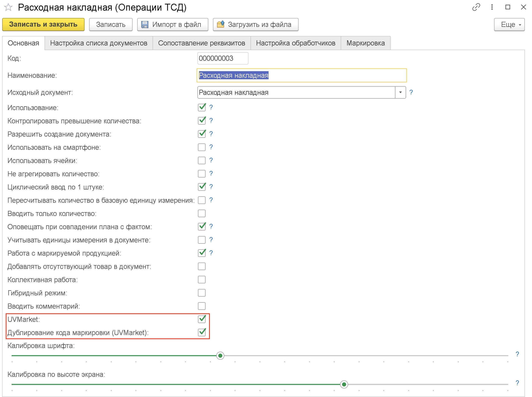
Task: Open the Еще dropdown menu
Action: pyautogui.click(x=509, y=24)
